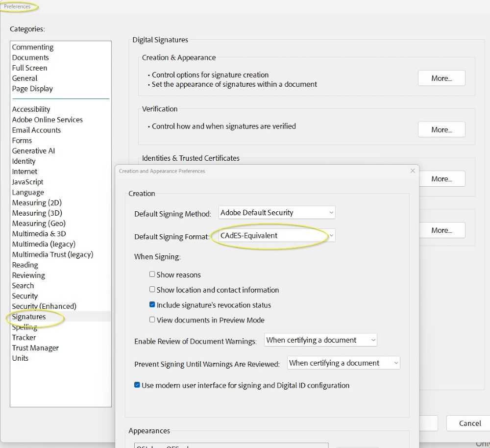The width and height of the screenshot is (490, 448).
Task: Close the Creation and Appearance Preferences dialog
Action: (x=412, y=171)
